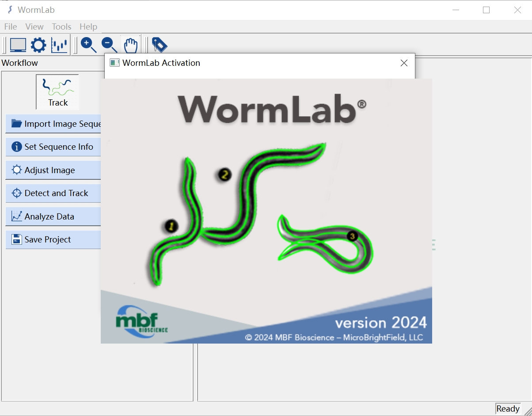Screen dimensions: 532x416
Task: Open the View menu
Action: pyautogui.click(x=34, y=26)
